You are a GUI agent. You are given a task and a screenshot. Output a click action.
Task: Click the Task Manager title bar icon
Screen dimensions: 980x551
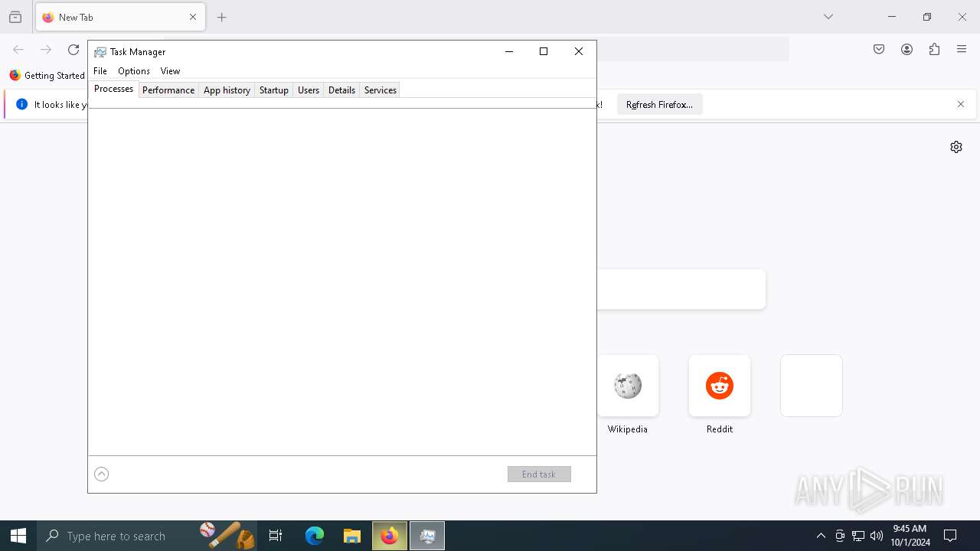pos(100,52)
